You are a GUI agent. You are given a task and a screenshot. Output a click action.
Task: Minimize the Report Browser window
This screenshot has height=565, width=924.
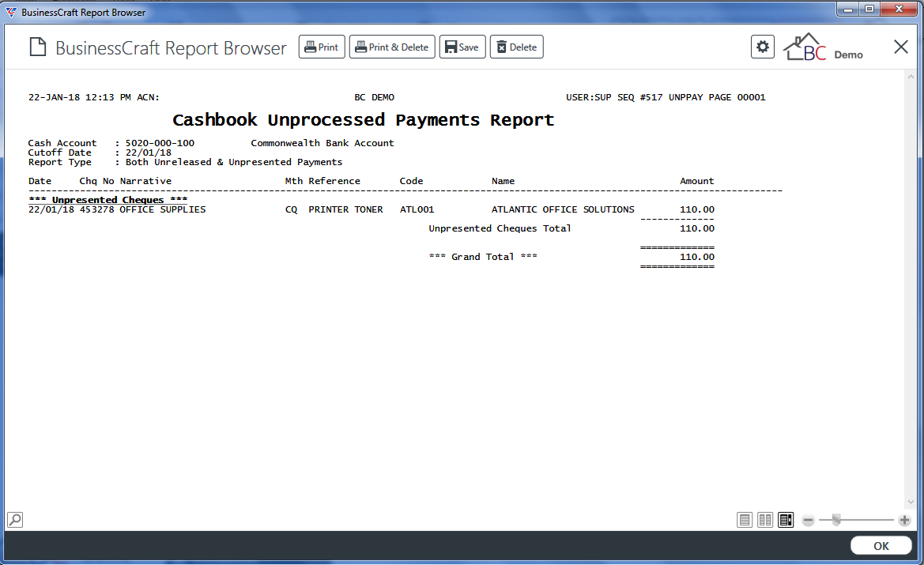tap(848, 9)
